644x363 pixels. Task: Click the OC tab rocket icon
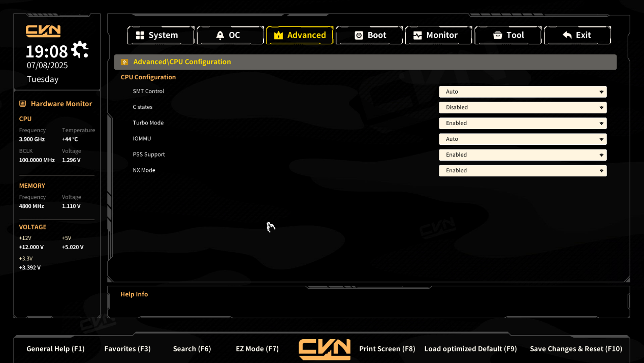point(220,36)
